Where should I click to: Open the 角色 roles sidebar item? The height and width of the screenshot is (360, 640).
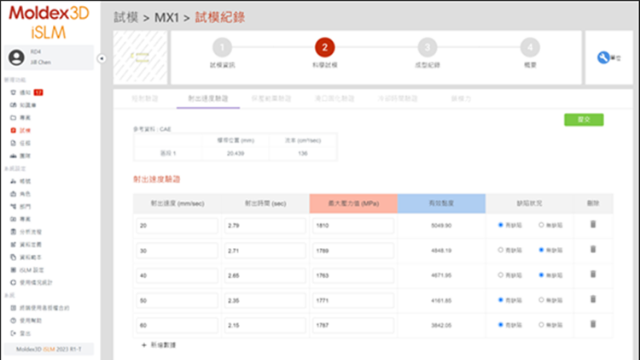pyautogui.click(x=20, y=194)
